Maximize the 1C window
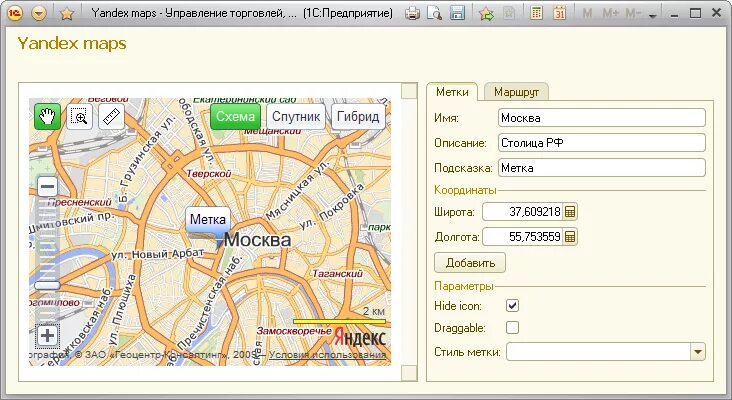 (x=696, y=14)
